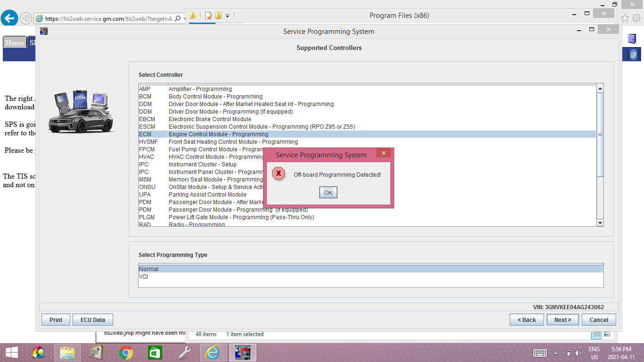Click the Print button
The image size is (644, 362).
[x=56, y=320]
